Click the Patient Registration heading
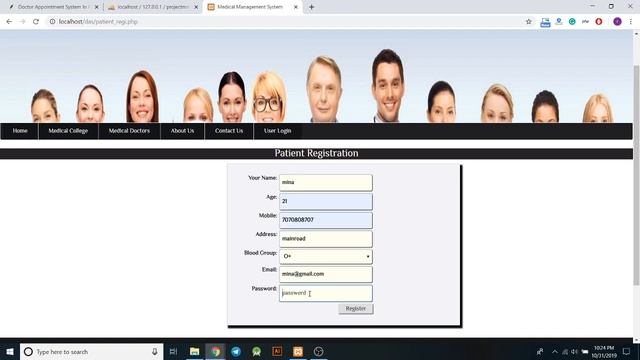The width and height of the screenshot is (640, 360). (316, 153)
